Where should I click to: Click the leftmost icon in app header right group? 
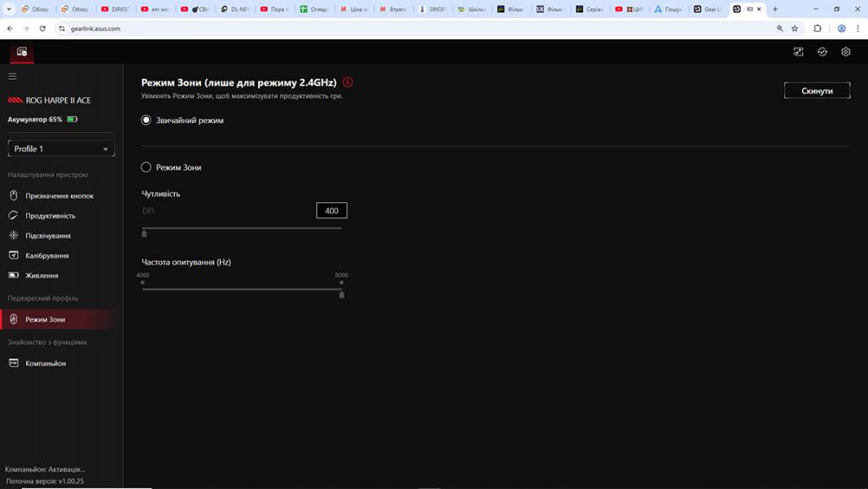click(x=798, y=51)
